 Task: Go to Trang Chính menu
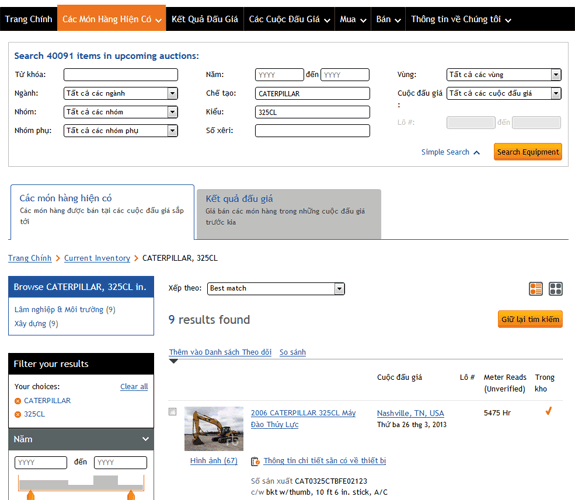pos(29,19)
